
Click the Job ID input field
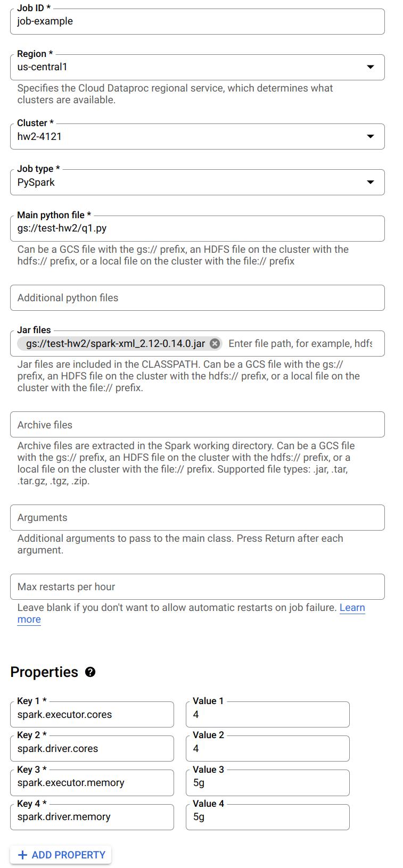197,21
